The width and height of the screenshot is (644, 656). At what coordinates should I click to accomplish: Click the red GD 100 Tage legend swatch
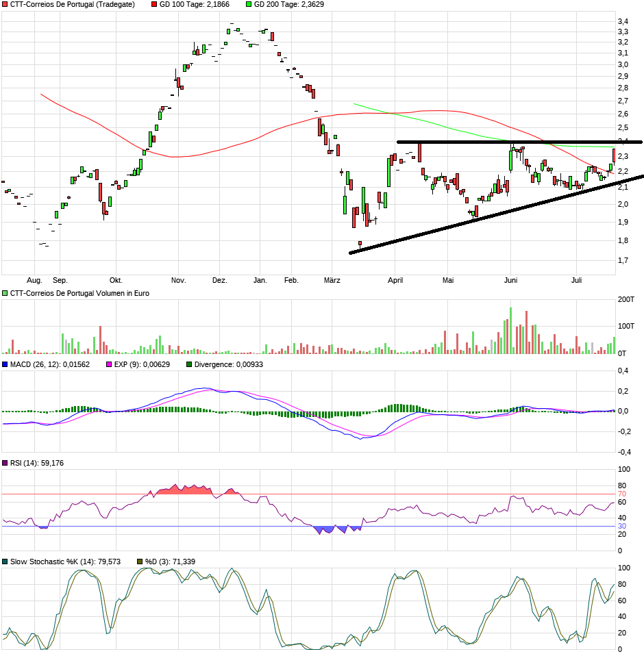point(154,4)
